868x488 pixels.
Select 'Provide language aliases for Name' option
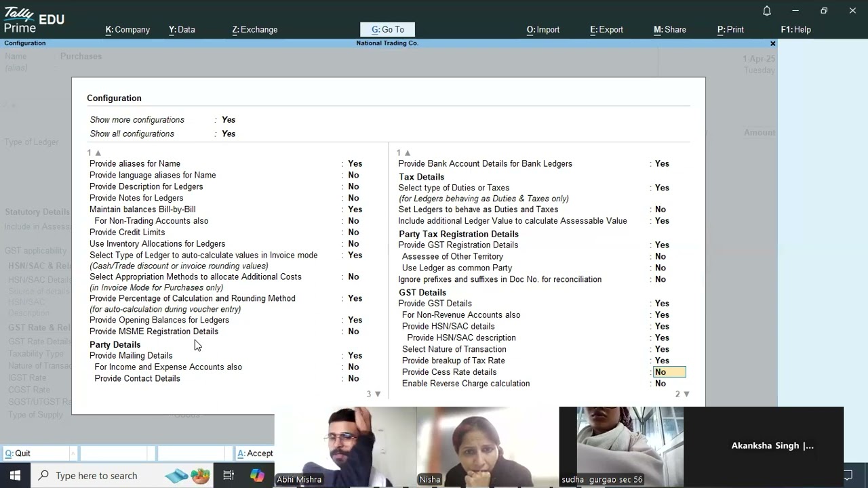pos(153,176)
